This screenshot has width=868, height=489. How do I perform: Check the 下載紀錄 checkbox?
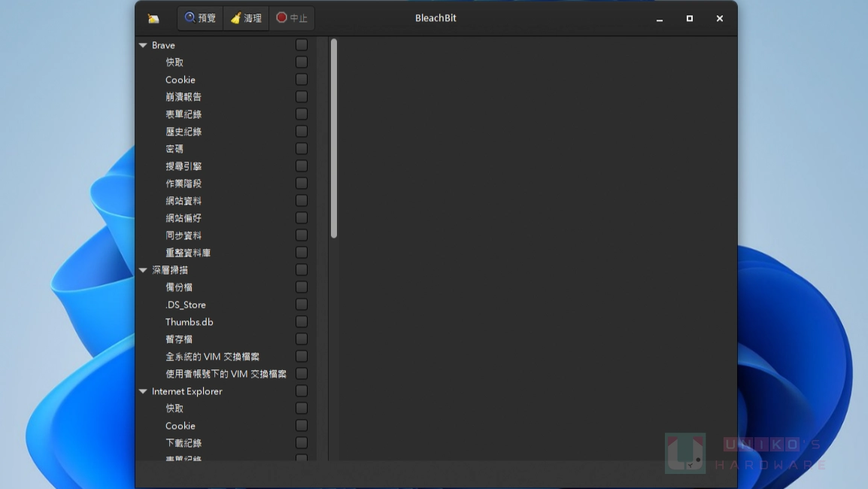click(302, 443)
